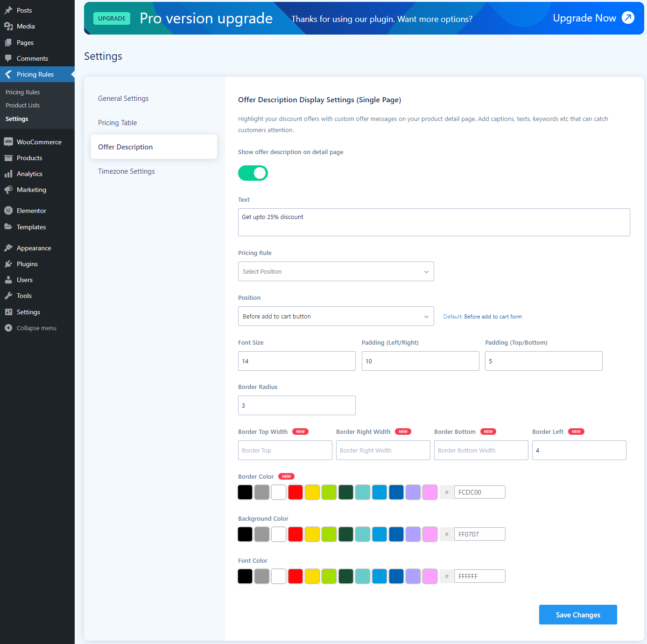The image size is (647, 644).
Task: Open the Analytics bar chart icon
Action: point(8,174)
